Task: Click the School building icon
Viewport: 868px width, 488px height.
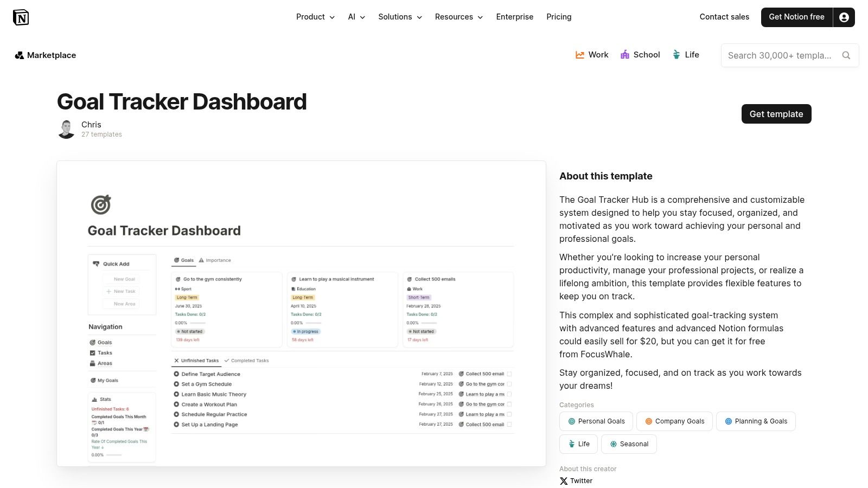Action: coord(625,55)
